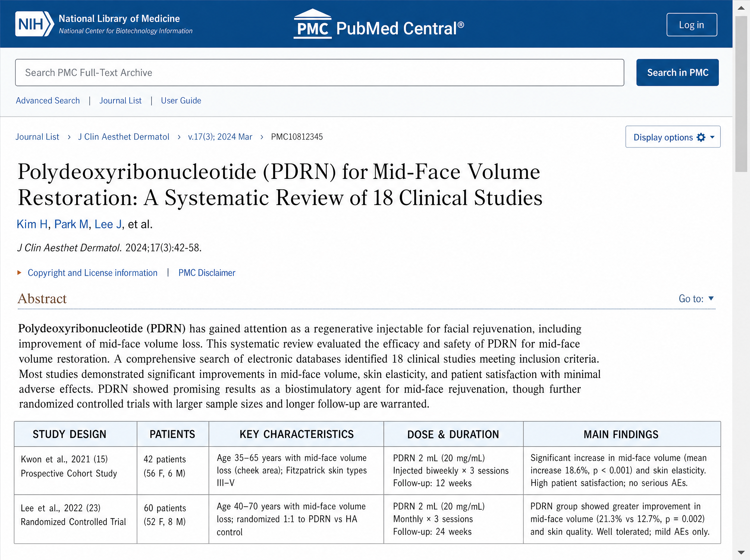
Task: Click the Lee study main findings cell
Action: 622,519
